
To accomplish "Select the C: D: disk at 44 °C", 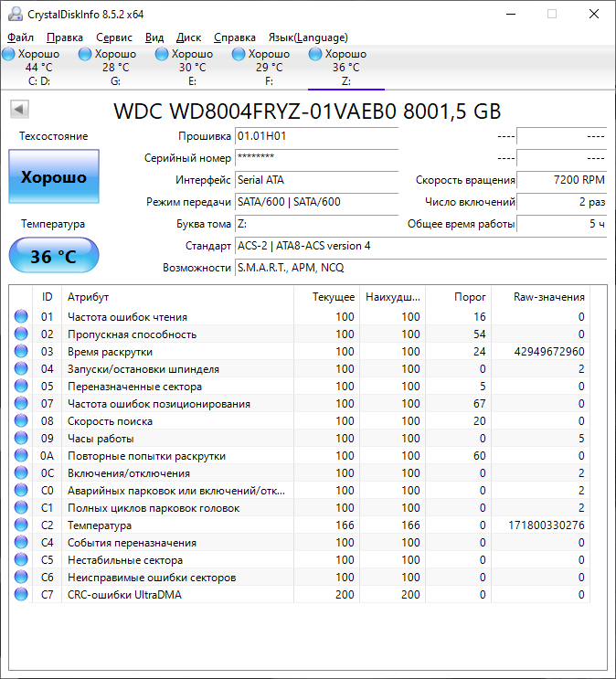I will tap(38, 67).
